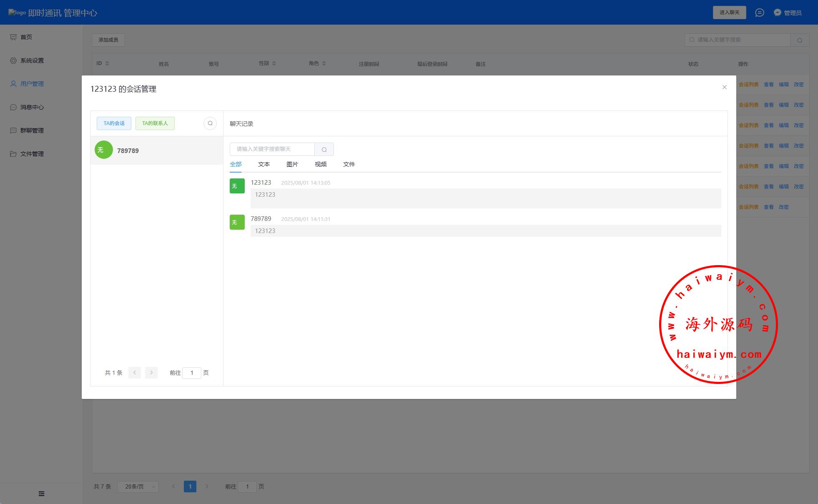Image resolution: width=818 pixels, height=504 pixels.
Task: Switch to the 图片 tab
Action: pyautogui.click(x=292, y=164)
